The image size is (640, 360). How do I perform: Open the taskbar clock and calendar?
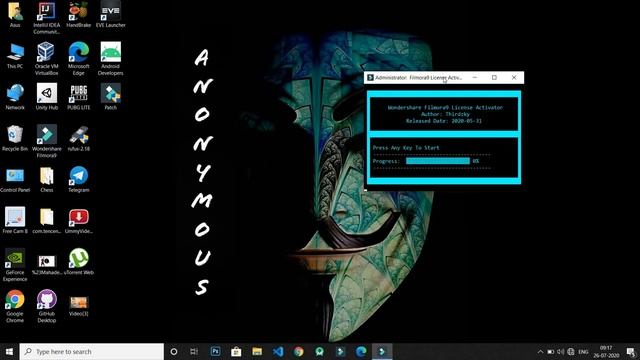[606, 351]
